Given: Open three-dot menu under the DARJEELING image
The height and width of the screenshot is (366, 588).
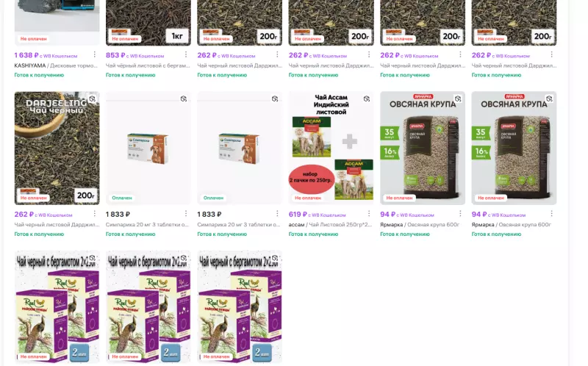Looking at the screenshot, I should tap(95, 214).
